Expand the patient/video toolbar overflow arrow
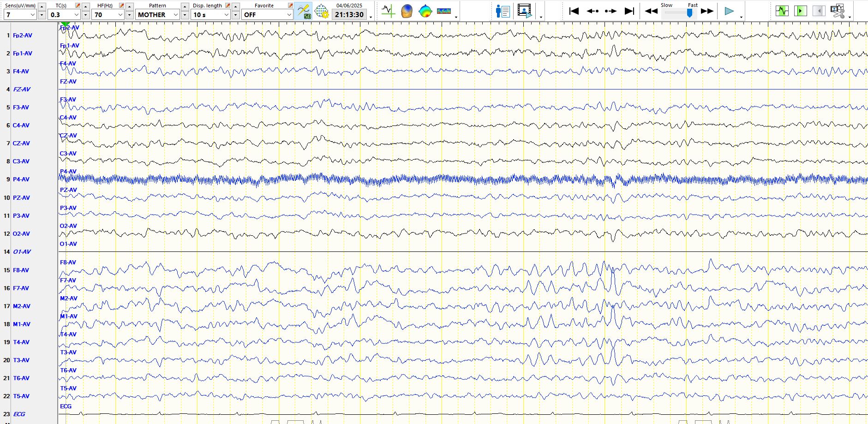The width and height of the screenshot is (868, 424). (541, 18)
